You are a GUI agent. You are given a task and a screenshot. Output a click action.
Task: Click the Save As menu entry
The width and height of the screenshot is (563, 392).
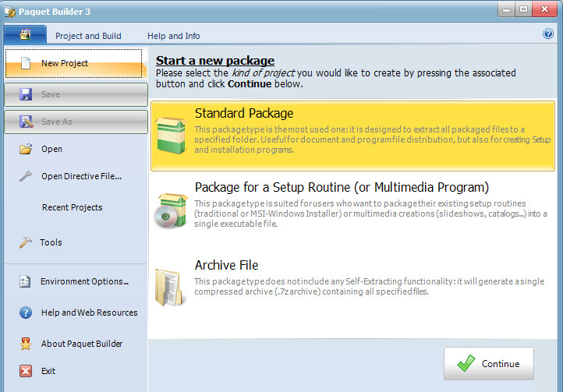coord(76,122)
